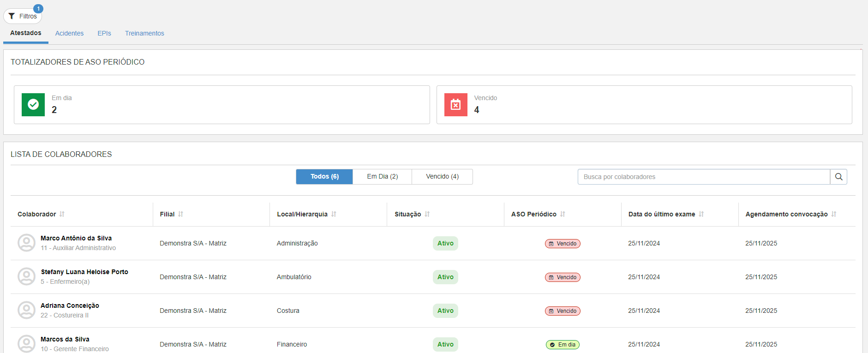Viewport: 868px width, 353px height.
Task: Open collaborator Stefany Luana Heloise Porto
Action: pos(84,272)
